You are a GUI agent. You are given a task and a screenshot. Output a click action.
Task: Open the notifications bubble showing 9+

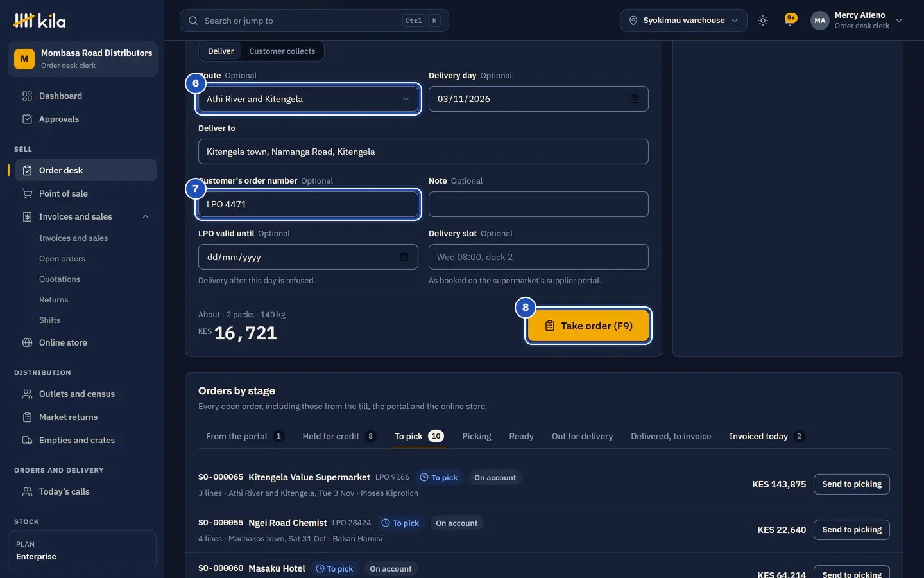(791, 19)
